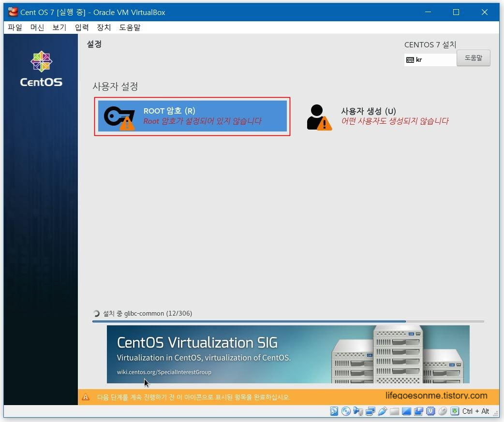Click the shared folders status icon
This screenshot has width=504, height=422.
click(x=394, y=411)
